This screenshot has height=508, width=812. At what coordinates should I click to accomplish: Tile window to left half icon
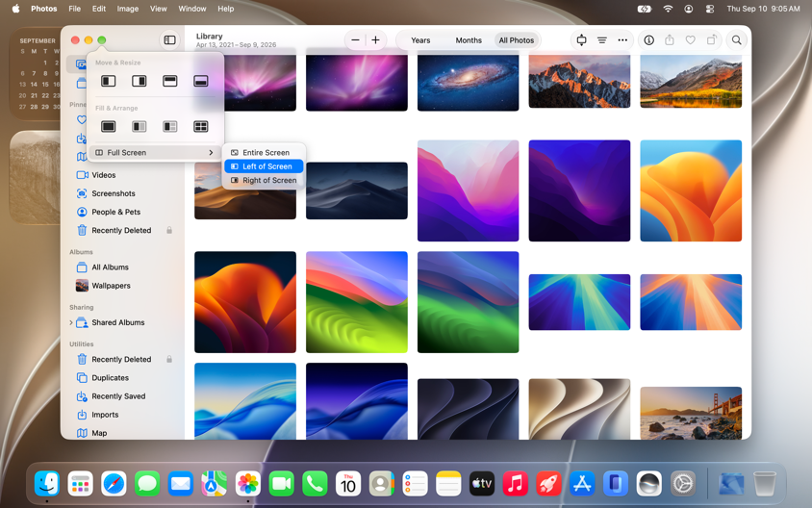pos(108,81)
